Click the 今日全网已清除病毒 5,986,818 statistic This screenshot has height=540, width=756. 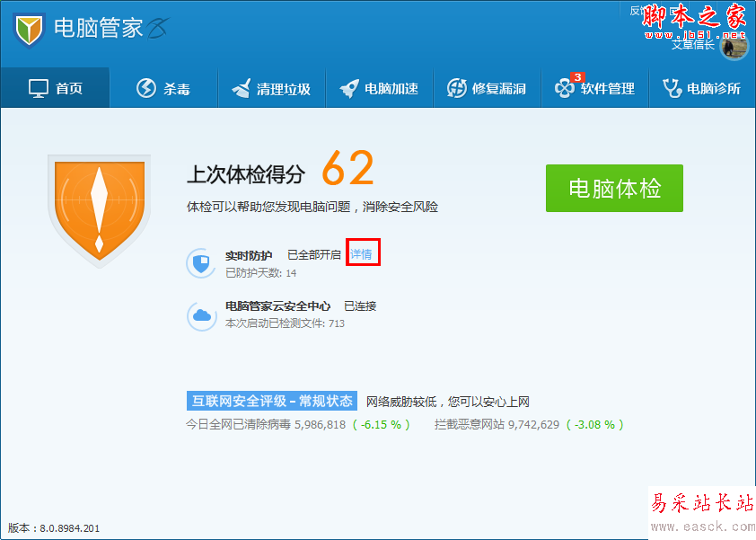(266, 425)
